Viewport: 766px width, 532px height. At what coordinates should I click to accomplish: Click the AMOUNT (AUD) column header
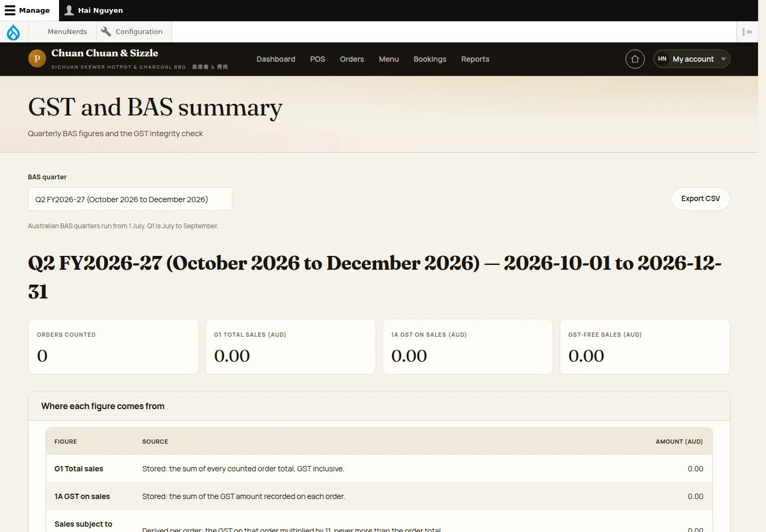point(679,442)
